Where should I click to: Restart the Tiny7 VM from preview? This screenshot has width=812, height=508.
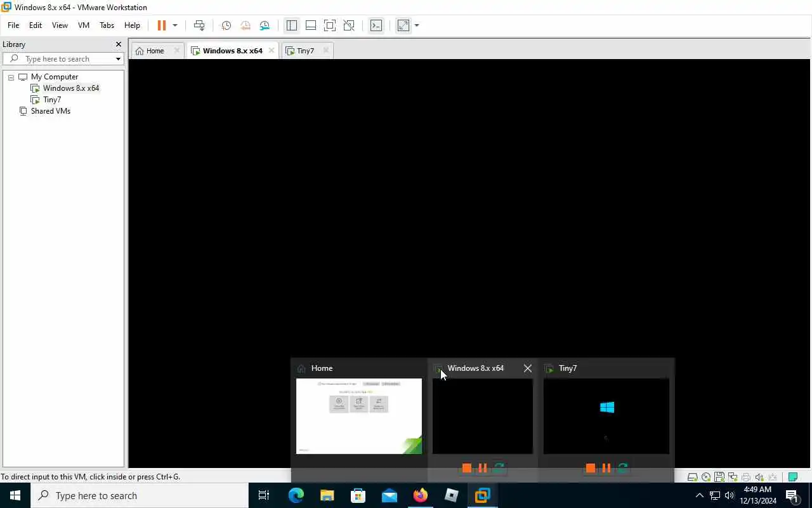click(x=622, y=468)
